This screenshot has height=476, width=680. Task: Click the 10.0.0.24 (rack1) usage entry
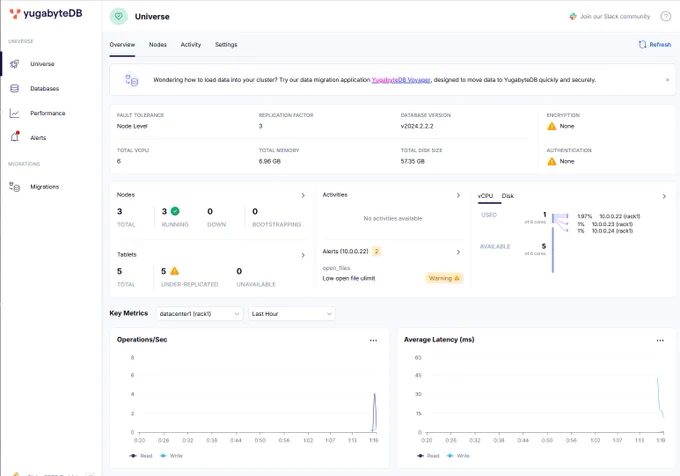(605, 231)
